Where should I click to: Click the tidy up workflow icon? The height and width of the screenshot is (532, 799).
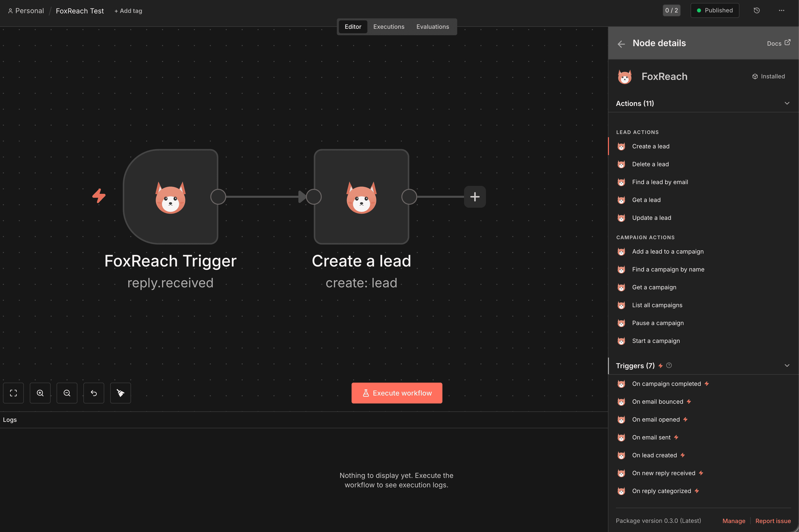[120, 393]
